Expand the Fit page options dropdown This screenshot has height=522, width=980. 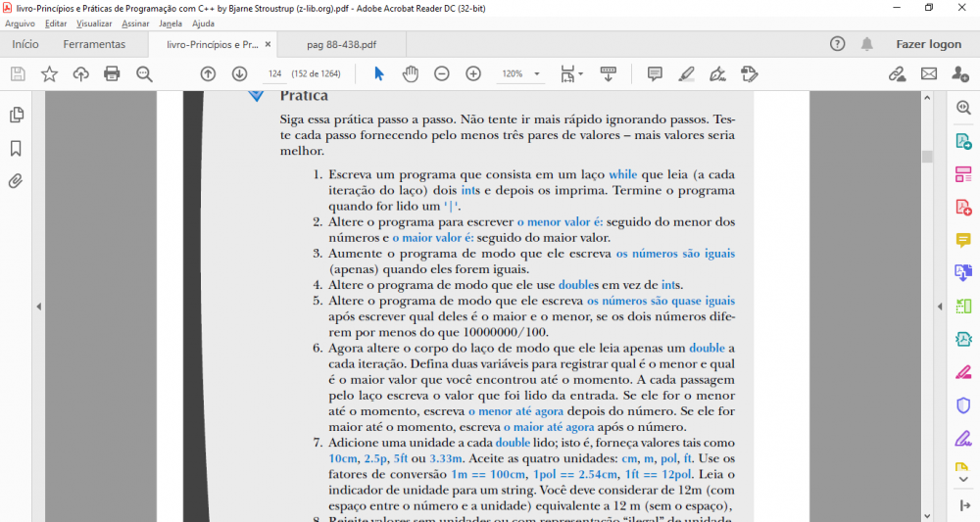pos(571,73)
